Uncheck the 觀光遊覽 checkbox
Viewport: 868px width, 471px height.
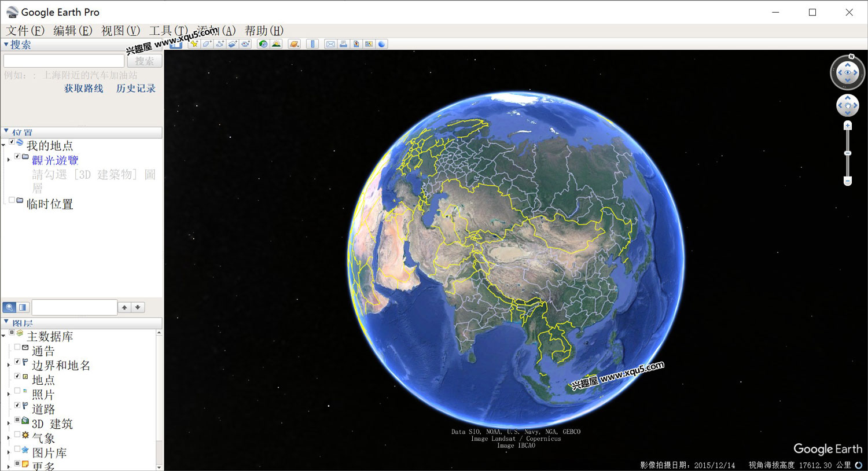(17, 156)
